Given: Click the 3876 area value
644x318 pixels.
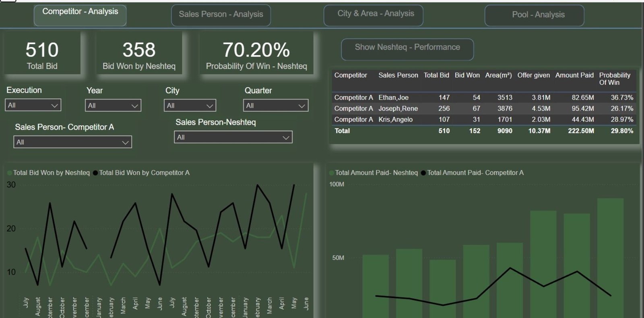Looking at the screenshot, I should click(505, 109).
